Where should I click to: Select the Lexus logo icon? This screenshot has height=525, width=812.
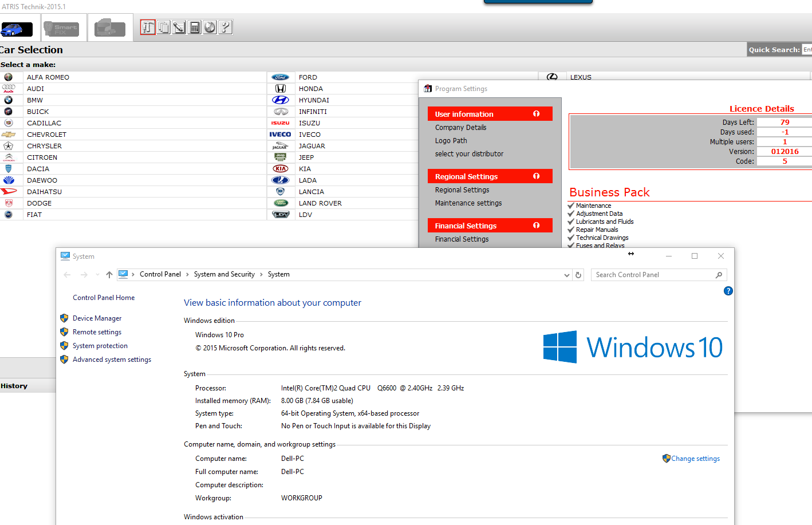point(552,77)
